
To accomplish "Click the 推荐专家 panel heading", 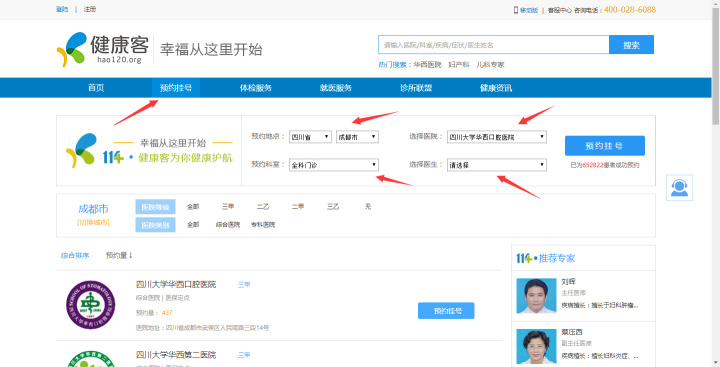I will pos(546,258).
